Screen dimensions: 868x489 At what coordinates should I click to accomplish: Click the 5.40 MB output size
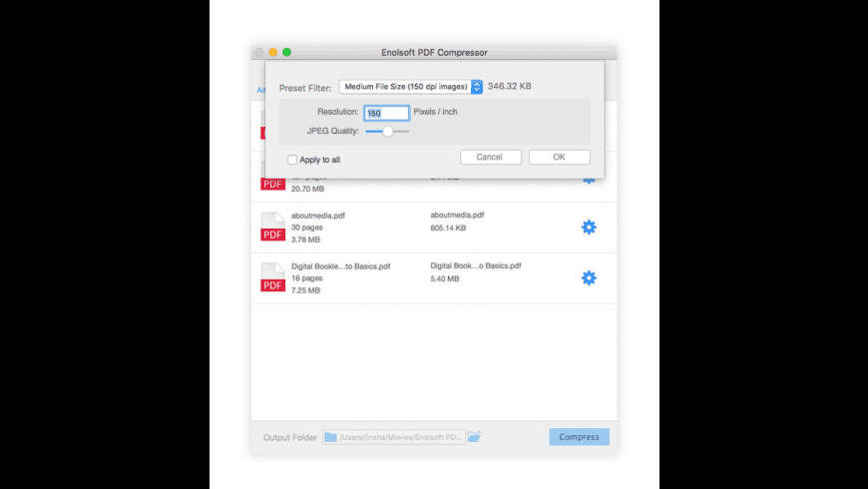pos(445,278)
